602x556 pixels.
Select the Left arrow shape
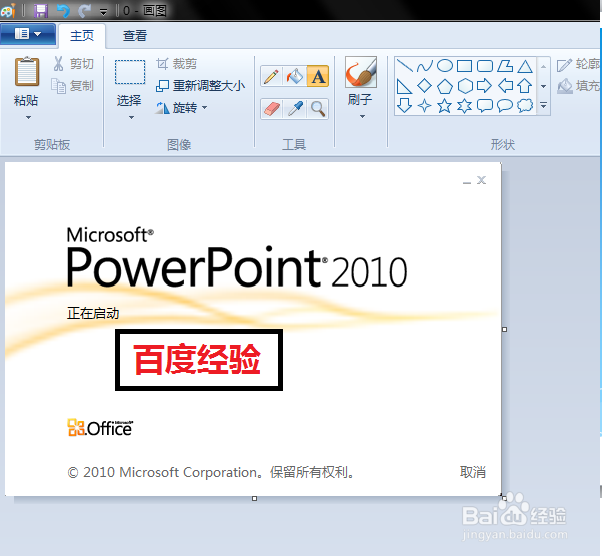click(505, 86)
